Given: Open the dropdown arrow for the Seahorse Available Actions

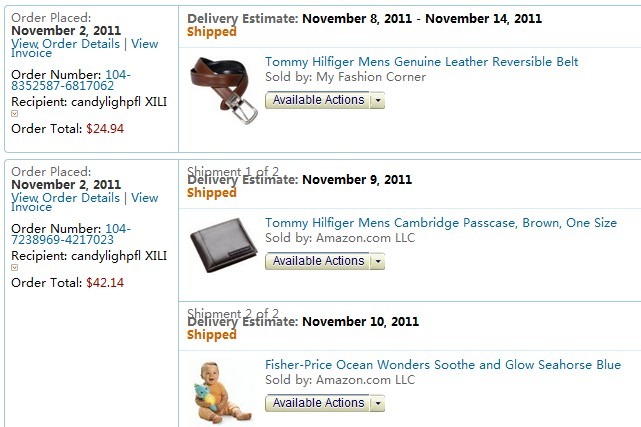Looking at the screenshot, I should click(377, 404).
